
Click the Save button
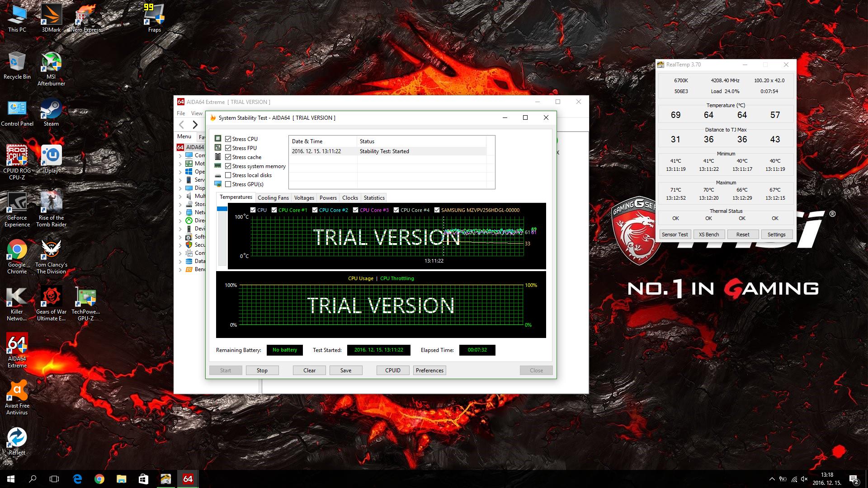point(346,371)
